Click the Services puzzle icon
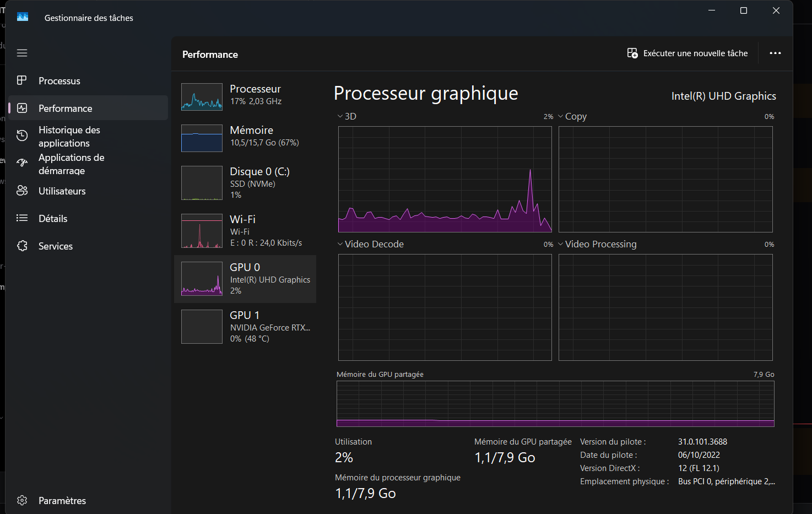 click(22, 246)
